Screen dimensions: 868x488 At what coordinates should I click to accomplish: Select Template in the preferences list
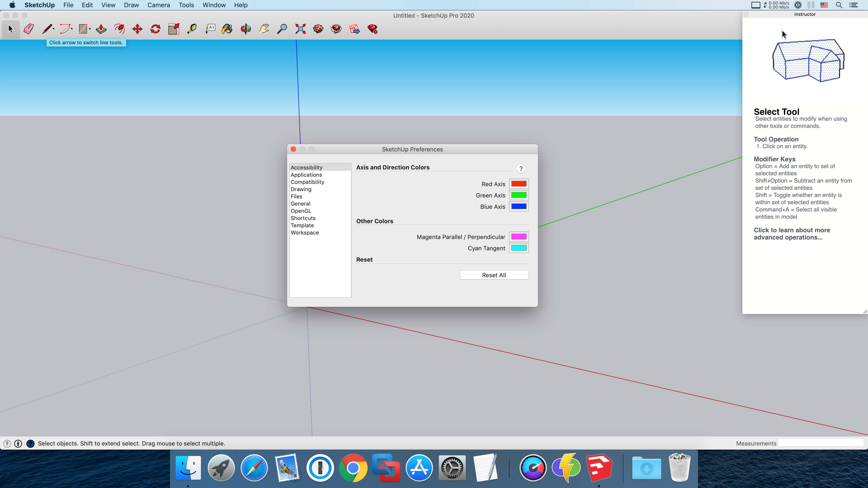pos(320,225)
